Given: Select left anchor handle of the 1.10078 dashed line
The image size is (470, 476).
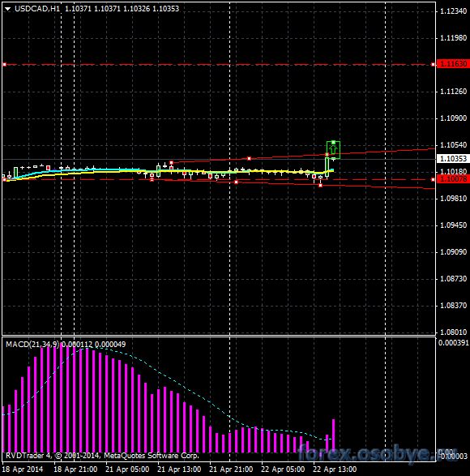Looking at the screenshot, I should pyautogui.click(x=5, y=180).
